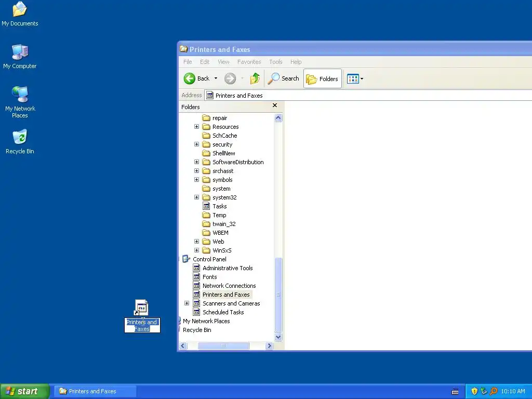This screenshot has height=399, width=532.
Task: Select the SchCache folder icon
Action: (206, 136)
